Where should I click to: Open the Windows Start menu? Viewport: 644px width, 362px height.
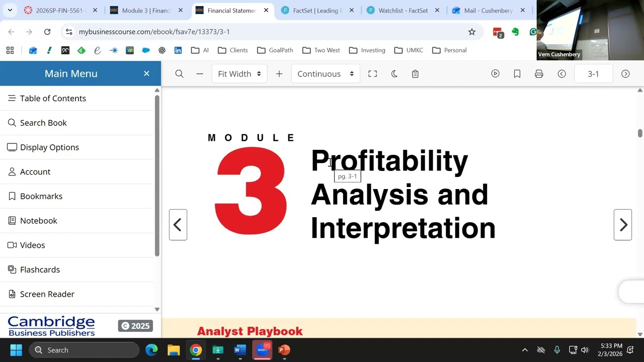pyautogui.click(x=16, y=350)
